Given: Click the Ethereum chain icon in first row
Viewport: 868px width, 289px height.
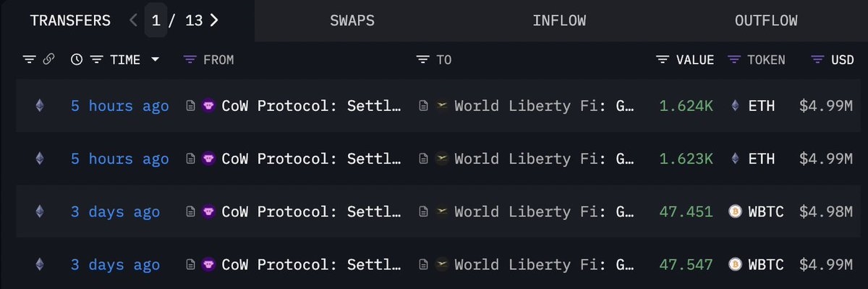Looking at the screenshot, I should point(39,106).
